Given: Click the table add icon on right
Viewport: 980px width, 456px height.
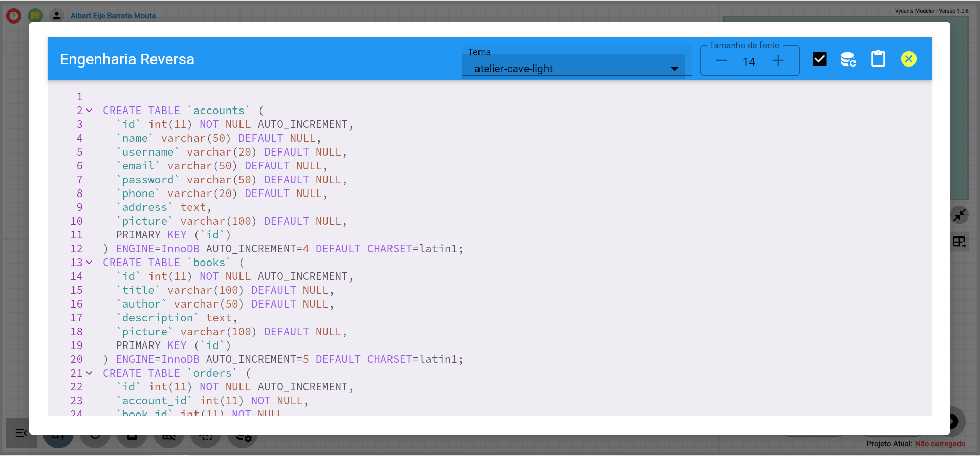Looking at the screenshot, I should (x=960, y=242).
